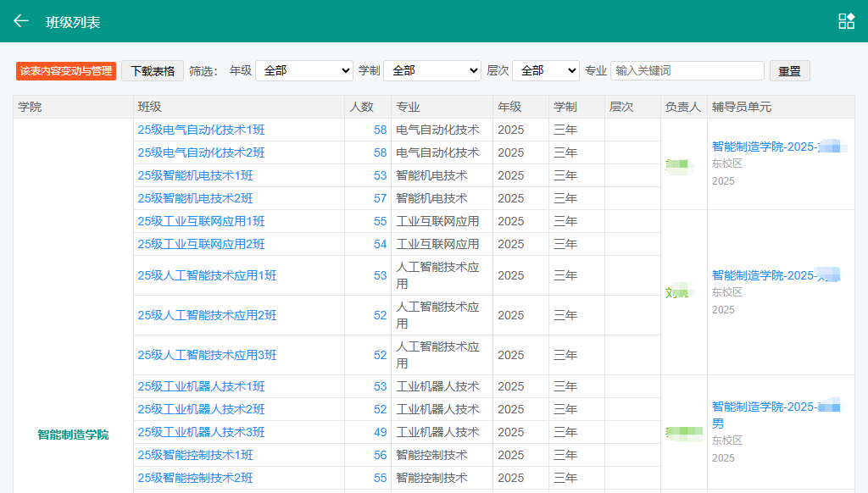The height and width of the screenshot is (493, 868).
Task: Open class 25级智能控制技术2班
Action: coord(195,478)
